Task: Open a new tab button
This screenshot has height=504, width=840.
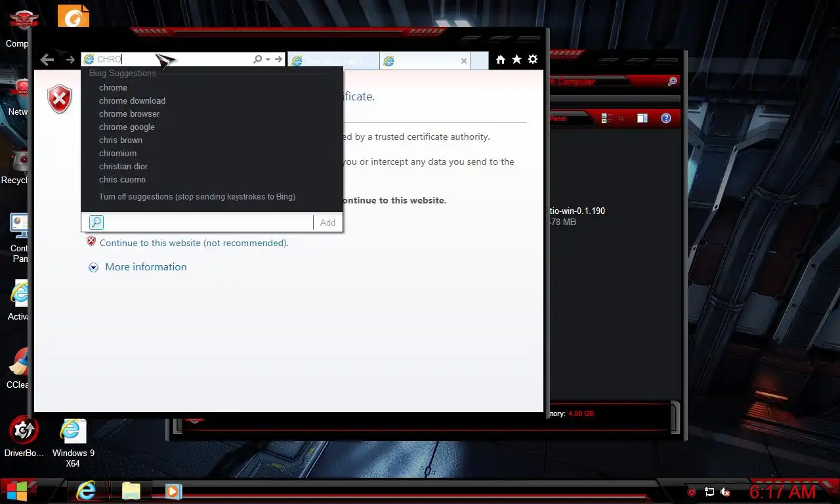Action: 480,61
